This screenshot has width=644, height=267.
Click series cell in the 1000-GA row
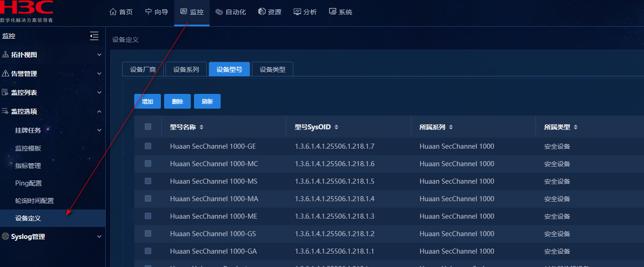(x=457, y=251)
